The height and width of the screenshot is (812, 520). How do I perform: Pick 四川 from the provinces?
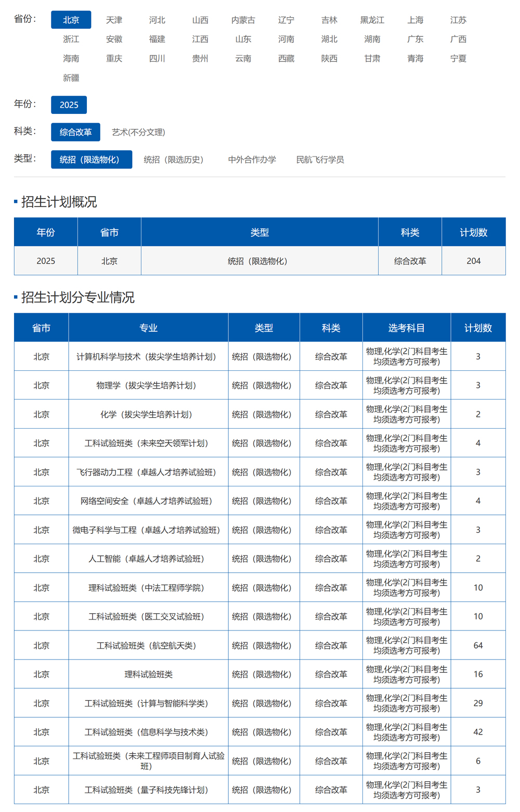157,58
